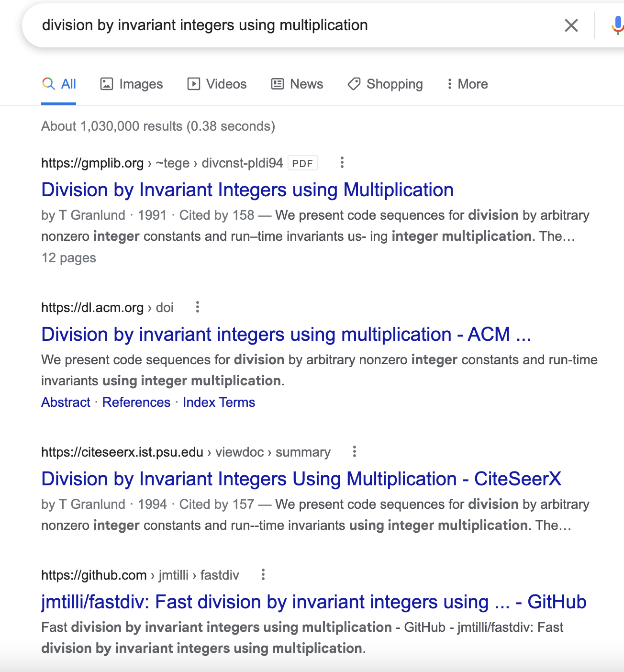Switch to the News tab

point(297,84)
